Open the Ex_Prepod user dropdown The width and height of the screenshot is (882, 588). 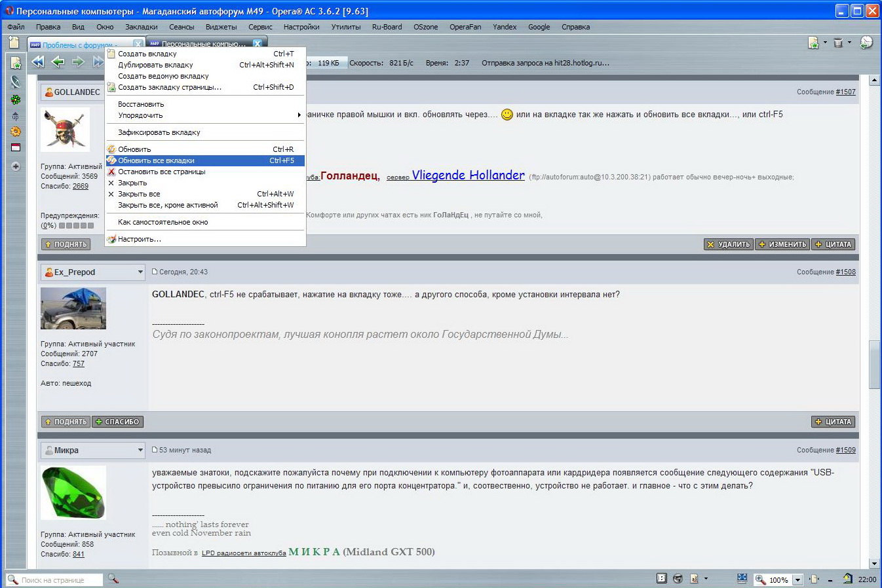(140, 272)
